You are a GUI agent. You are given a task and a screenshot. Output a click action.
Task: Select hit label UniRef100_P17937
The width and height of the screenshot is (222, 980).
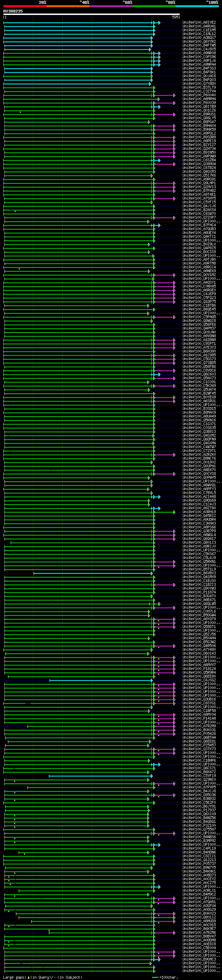click(x=199, y=810)
